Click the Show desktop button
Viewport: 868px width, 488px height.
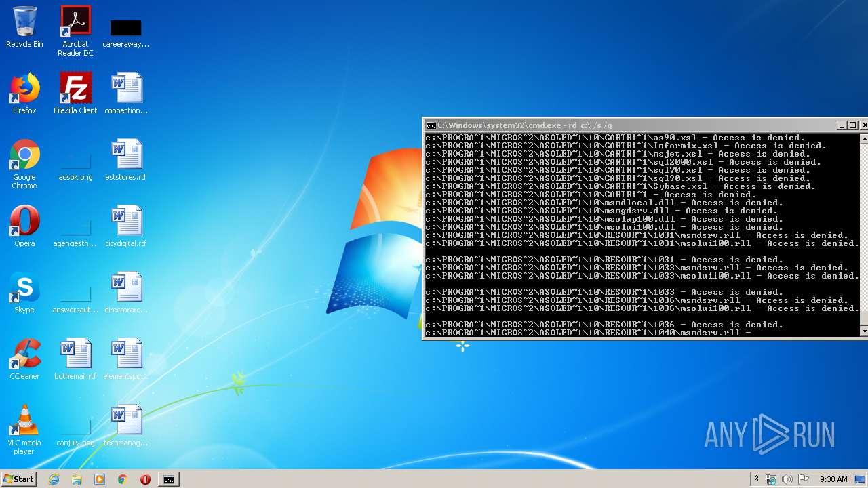[861, 479]
